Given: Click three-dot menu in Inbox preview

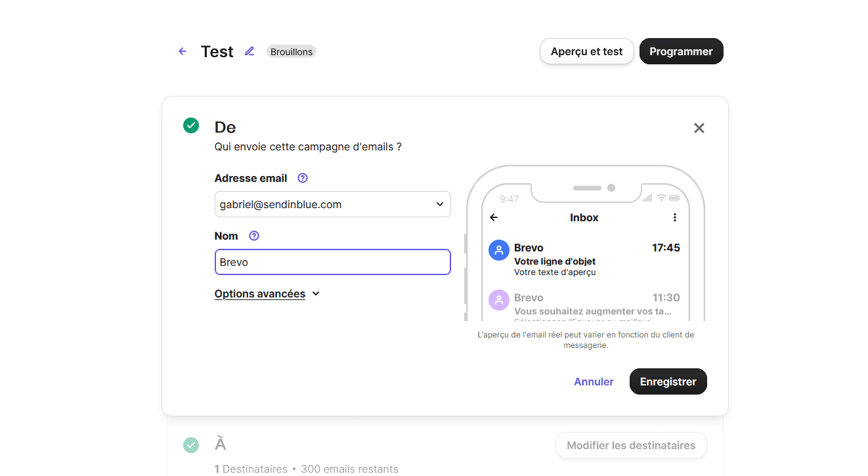Looking at the screenshot, I should click(675, 217).
